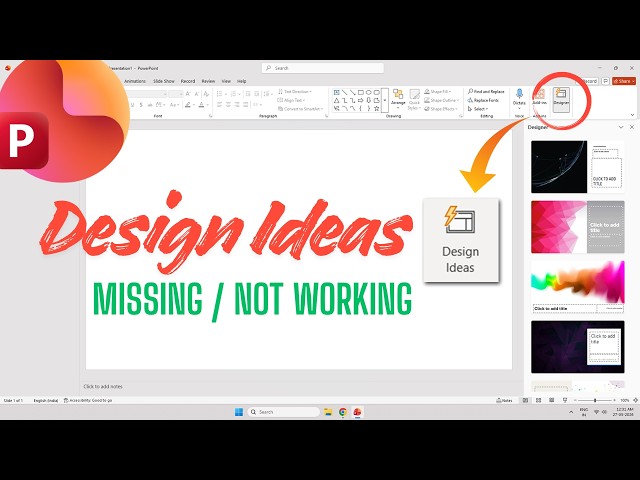Open File Explorer on taskbar
640x480 pixels.
(328, 412)
